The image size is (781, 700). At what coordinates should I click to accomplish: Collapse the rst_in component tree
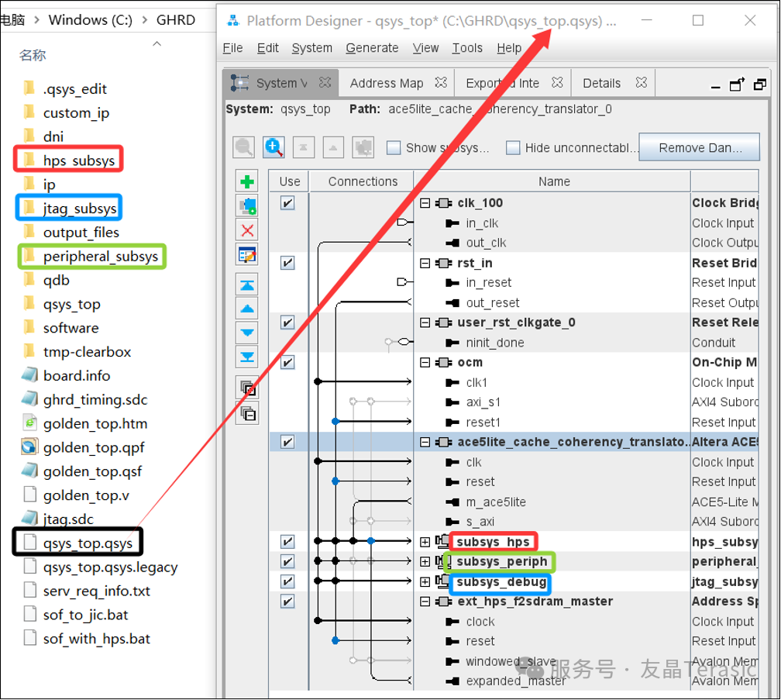pyautogui.click(x=425, y=263)
